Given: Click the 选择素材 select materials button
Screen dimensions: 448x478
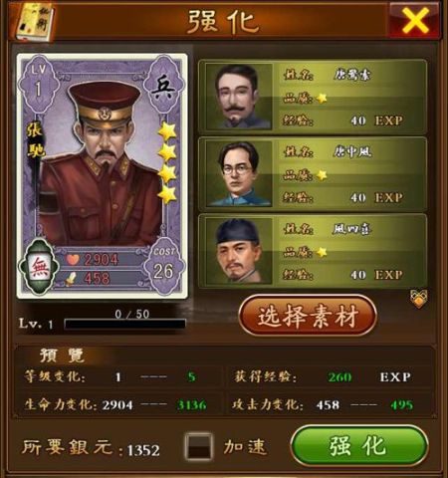Looking at the screenshot, I should click(308, 316).
